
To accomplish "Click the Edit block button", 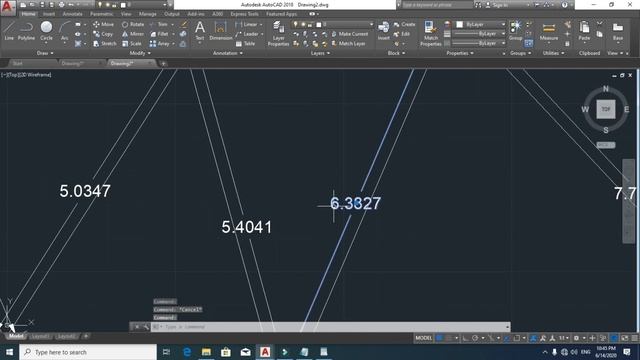I will tap(402, 34).
